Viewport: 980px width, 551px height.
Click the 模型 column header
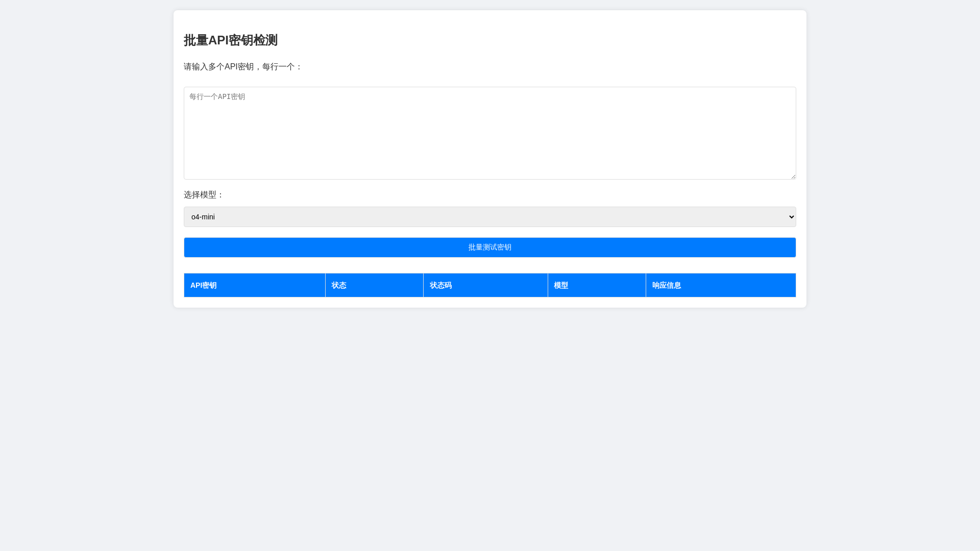pyautogui.click(x=597, y=285)
